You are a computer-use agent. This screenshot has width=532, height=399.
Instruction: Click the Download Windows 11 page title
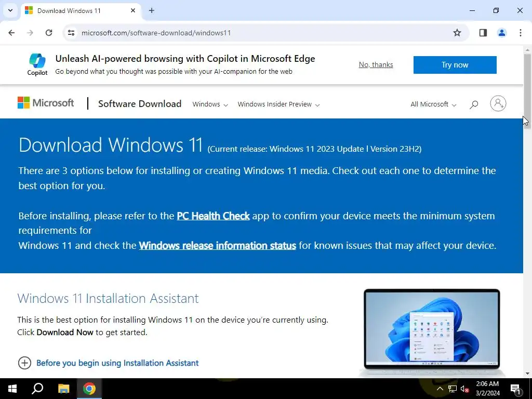point(111,145)
